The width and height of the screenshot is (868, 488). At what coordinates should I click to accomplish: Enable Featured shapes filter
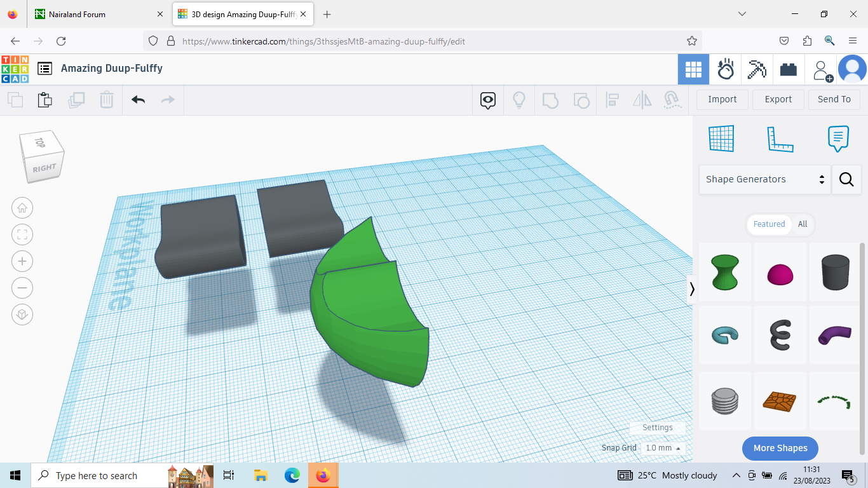[x=769, y=224]
